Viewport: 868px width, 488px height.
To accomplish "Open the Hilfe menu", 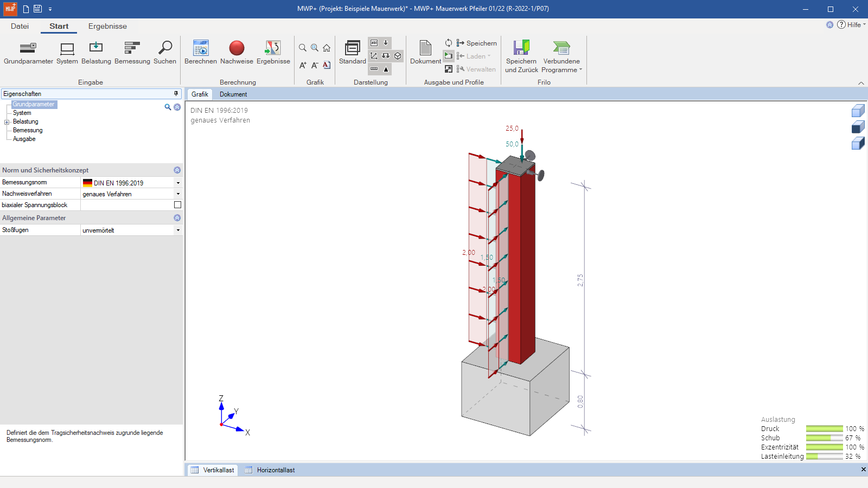I will click(x=852, y=24).
